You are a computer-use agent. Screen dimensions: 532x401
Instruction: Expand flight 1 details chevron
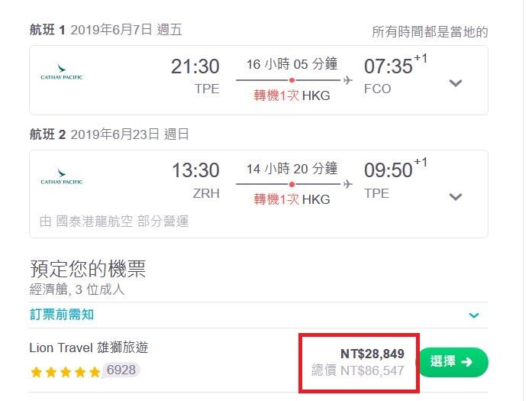[456, 82]
